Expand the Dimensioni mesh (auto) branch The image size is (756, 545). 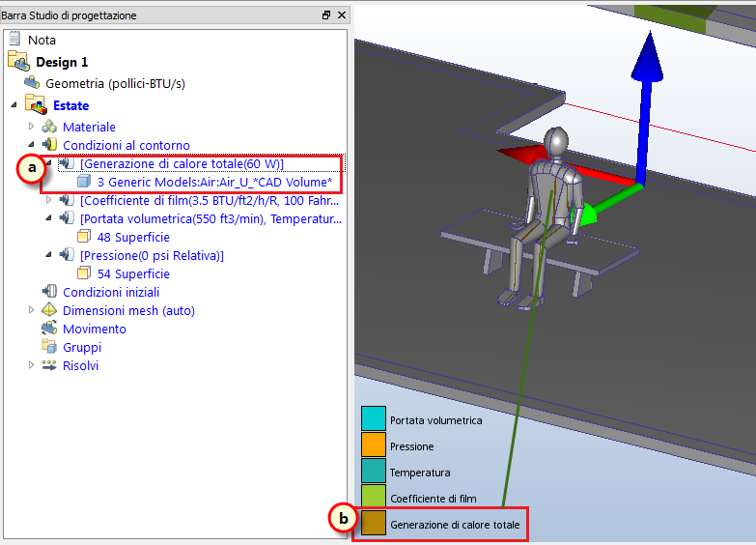[x=31, y=310]
